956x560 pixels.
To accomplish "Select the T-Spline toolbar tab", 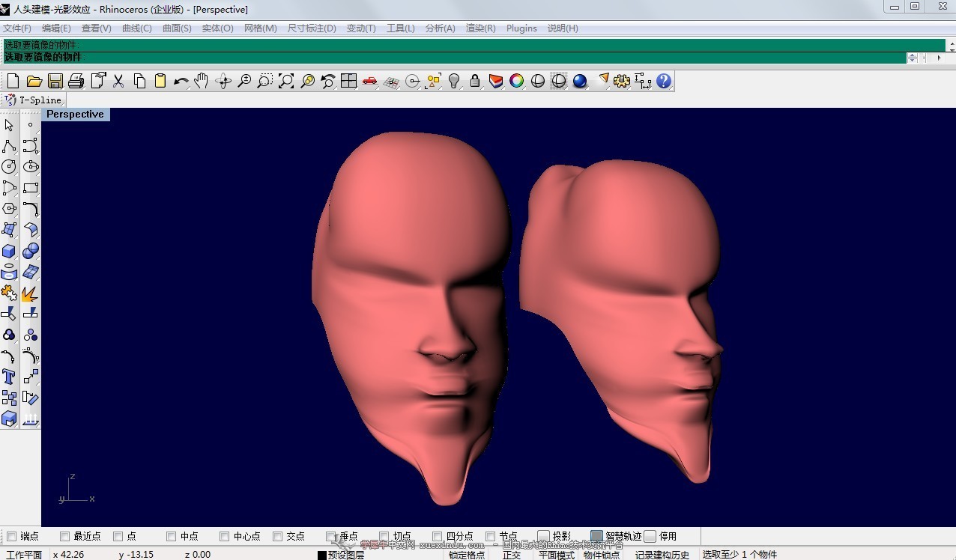I will [x=34, y=100].
